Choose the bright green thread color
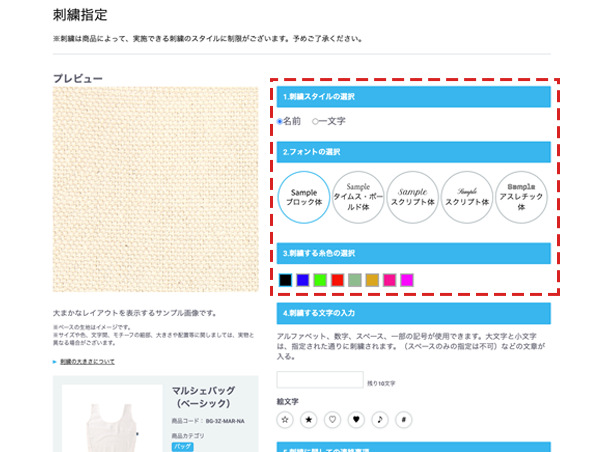This screenshot has width=600, height=452. (x=320, y=280)
